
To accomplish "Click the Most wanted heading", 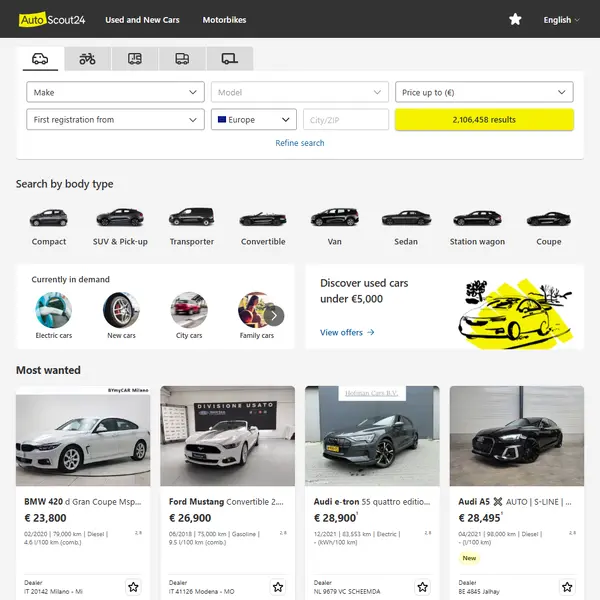I will (48, 370).
